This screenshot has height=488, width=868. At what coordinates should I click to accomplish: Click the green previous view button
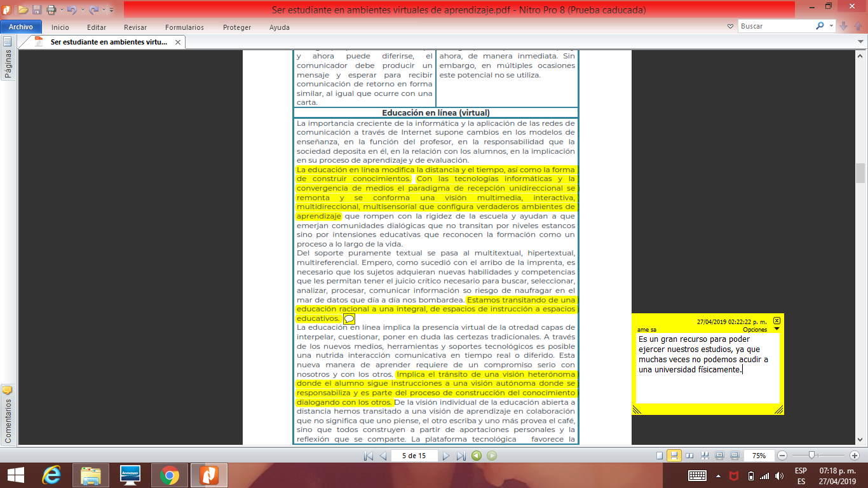[x=476, y=456]
